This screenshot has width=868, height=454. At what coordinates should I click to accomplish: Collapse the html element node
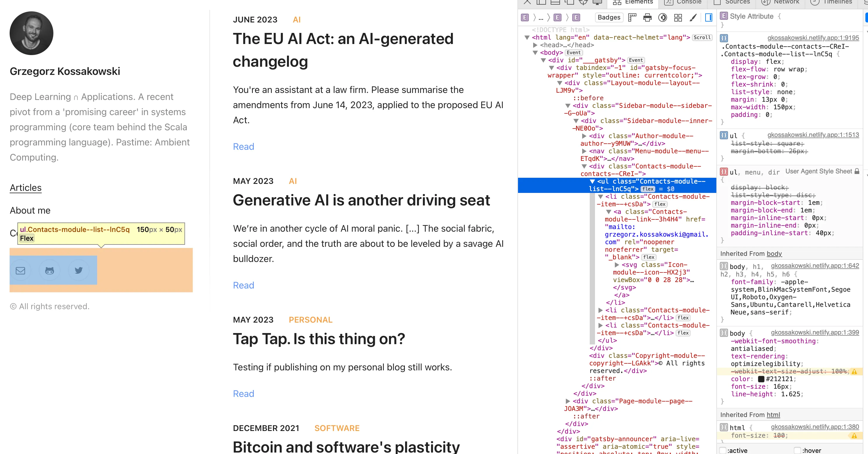point(527,37)
